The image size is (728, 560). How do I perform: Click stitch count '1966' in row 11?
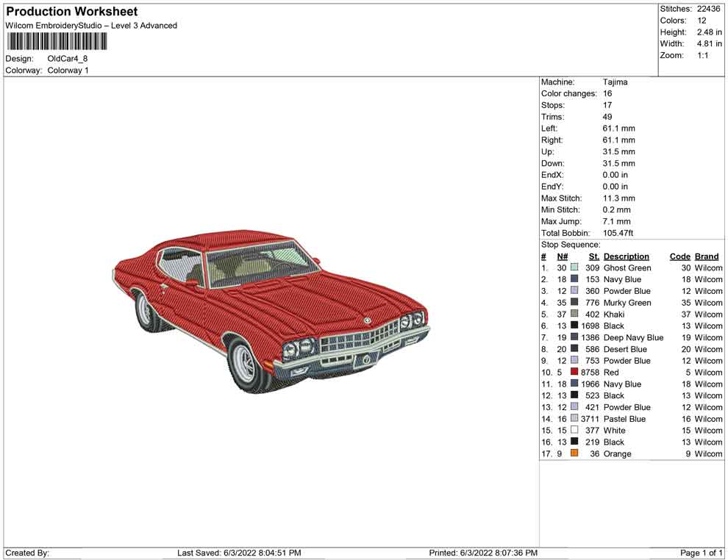[x=590, y=383]
